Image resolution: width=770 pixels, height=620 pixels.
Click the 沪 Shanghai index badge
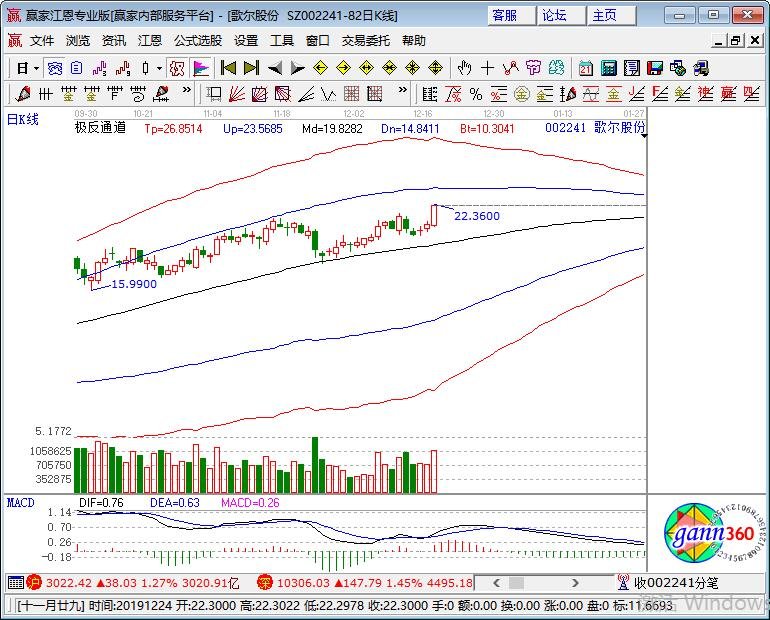(x=34, y=583)
